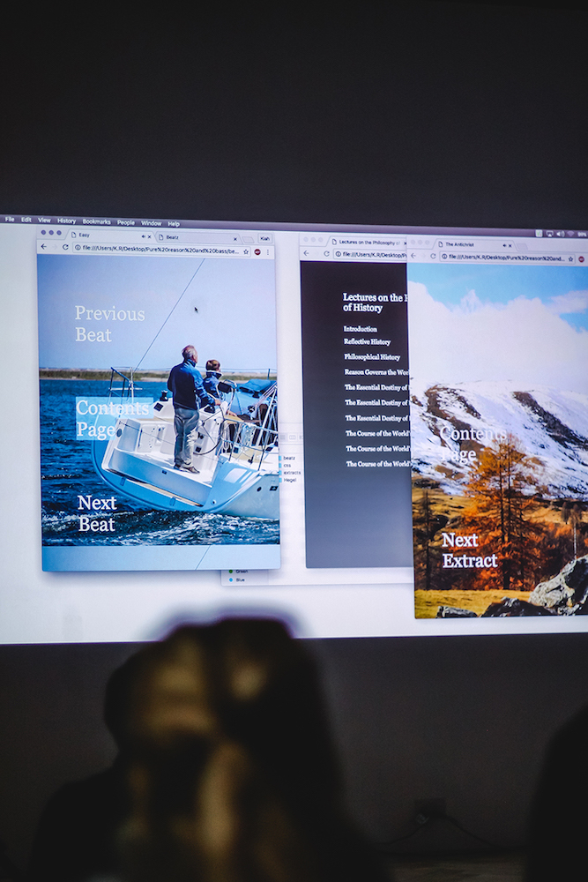The height and width of the screenshot is (882, 588).
Task: Click the Lectures window's address bar
Action: point(371,254)
